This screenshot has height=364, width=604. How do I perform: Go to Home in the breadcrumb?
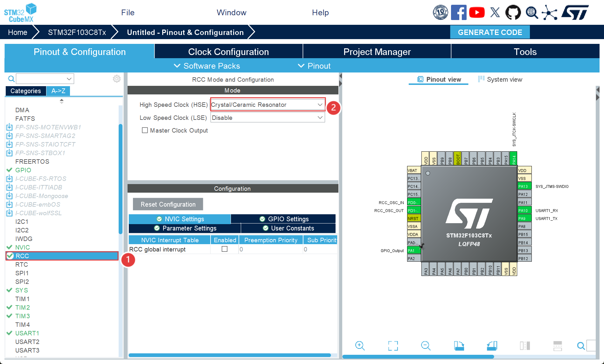17,32
